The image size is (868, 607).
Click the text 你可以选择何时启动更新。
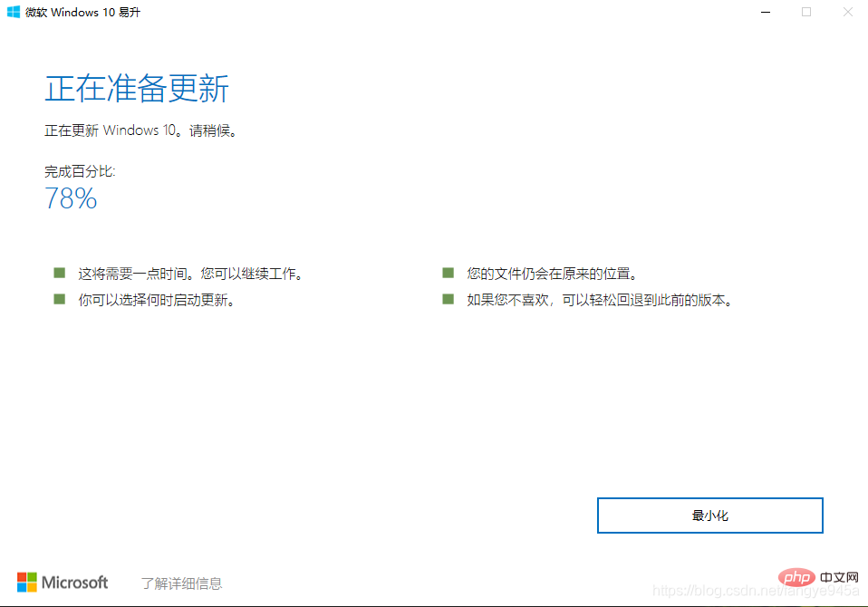pos(157,300)
